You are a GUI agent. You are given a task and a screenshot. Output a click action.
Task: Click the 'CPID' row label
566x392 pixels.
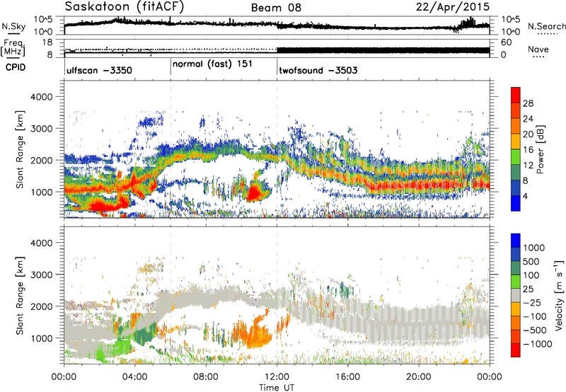click(x=15, y=67)
